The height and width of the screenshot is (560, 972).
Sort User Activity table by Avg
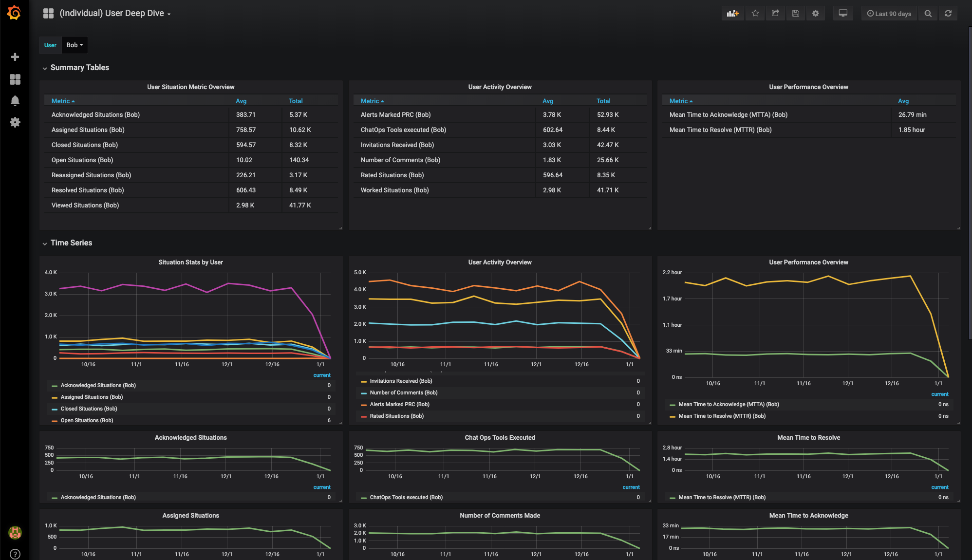[548, 101]
